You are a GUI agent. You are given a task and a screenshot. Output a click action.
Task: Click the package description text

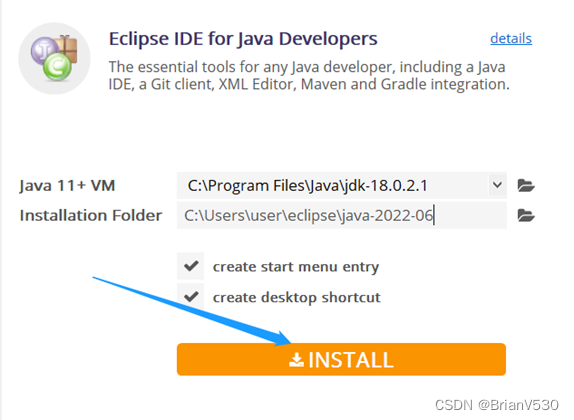tap(309, 75)
